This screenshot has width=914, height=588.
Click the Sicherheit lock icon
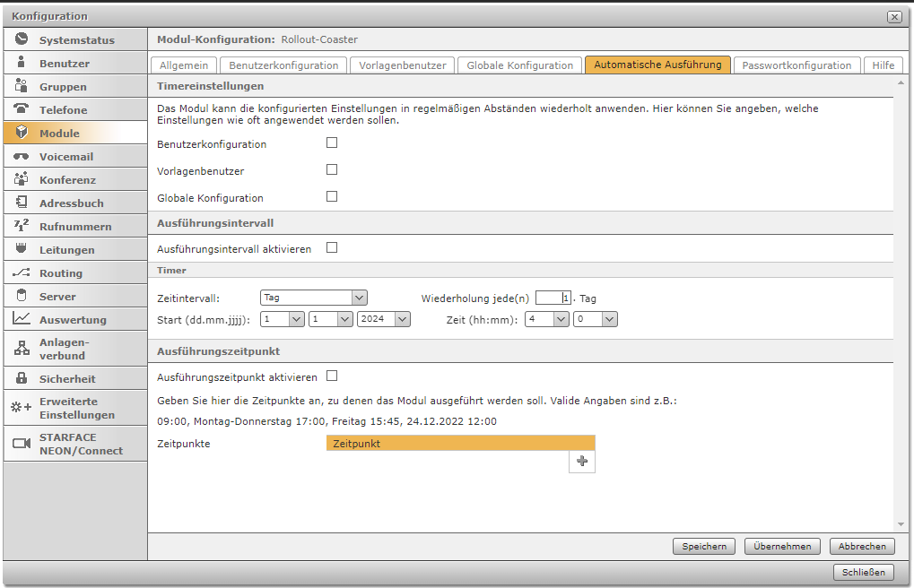(x=22, y=378)
